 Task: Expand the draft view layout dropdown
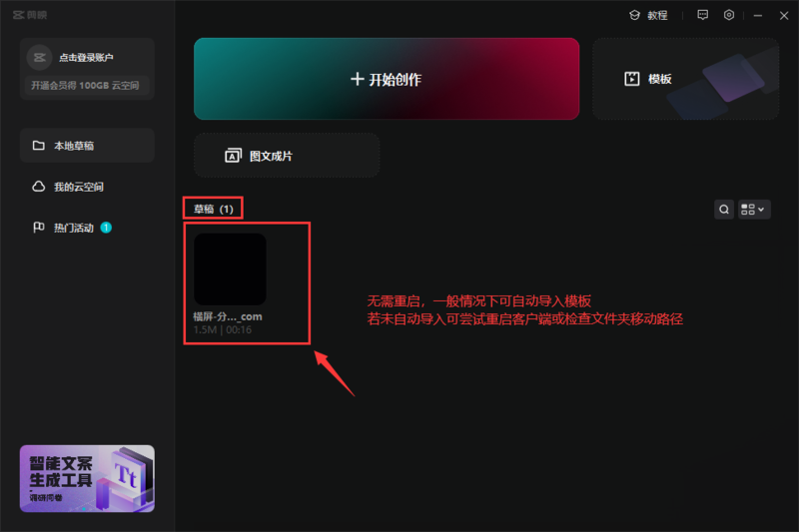(x=753, y=210)
